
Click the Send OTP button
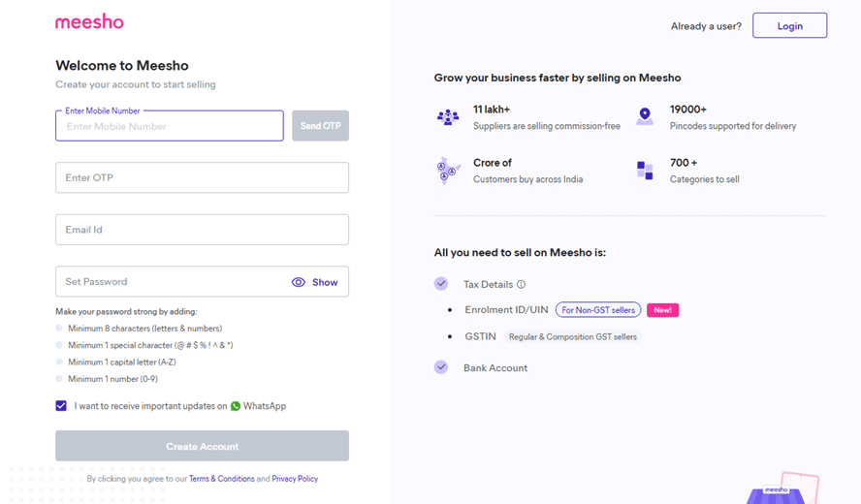[320, 126]
